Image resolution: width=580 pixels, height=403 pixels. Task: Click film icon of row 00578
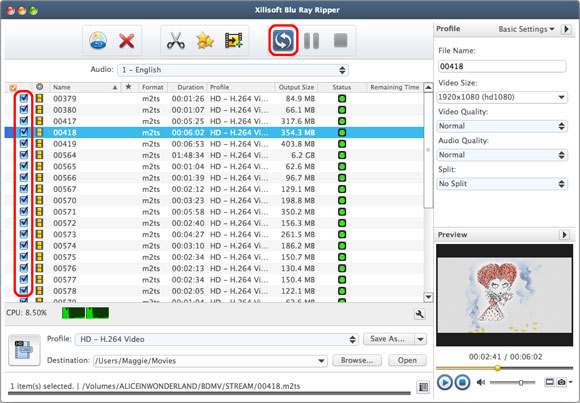pos(39,291)
